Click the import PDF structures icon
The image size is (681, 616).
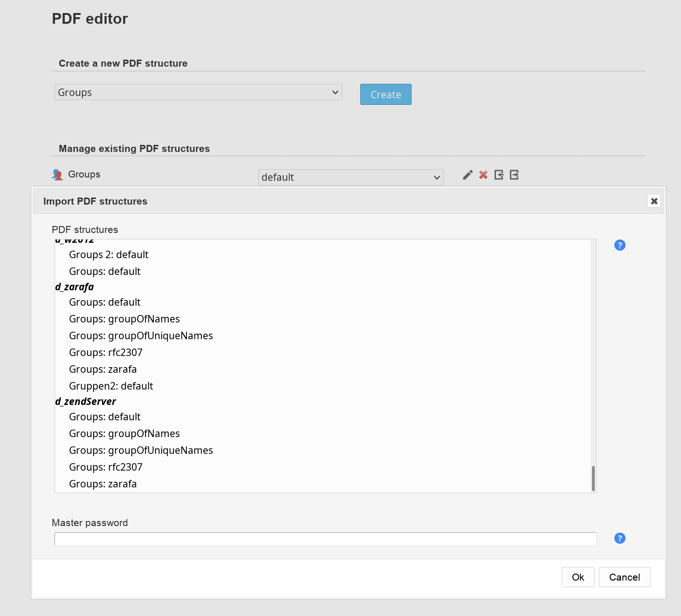[x=499, y=175]
